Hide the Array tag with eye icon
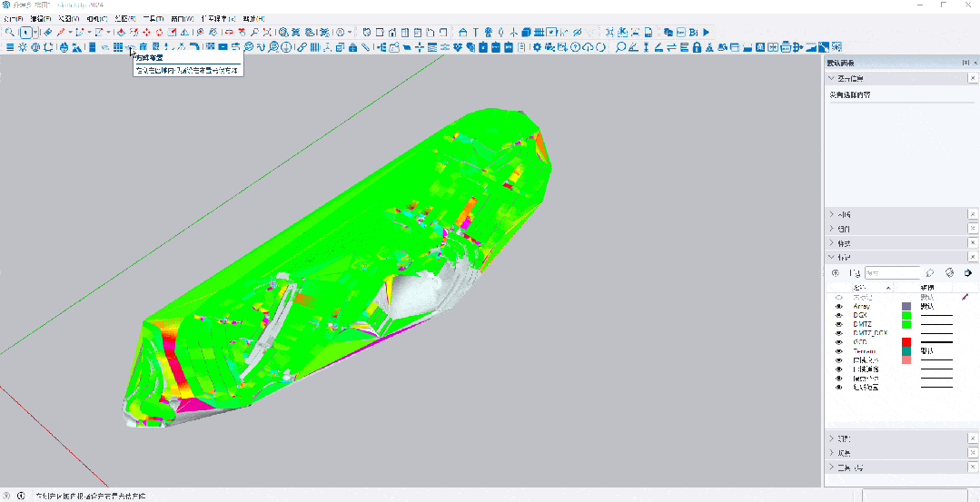The height and width of the screenshot is (502, 980). click(x=838, y=307)
